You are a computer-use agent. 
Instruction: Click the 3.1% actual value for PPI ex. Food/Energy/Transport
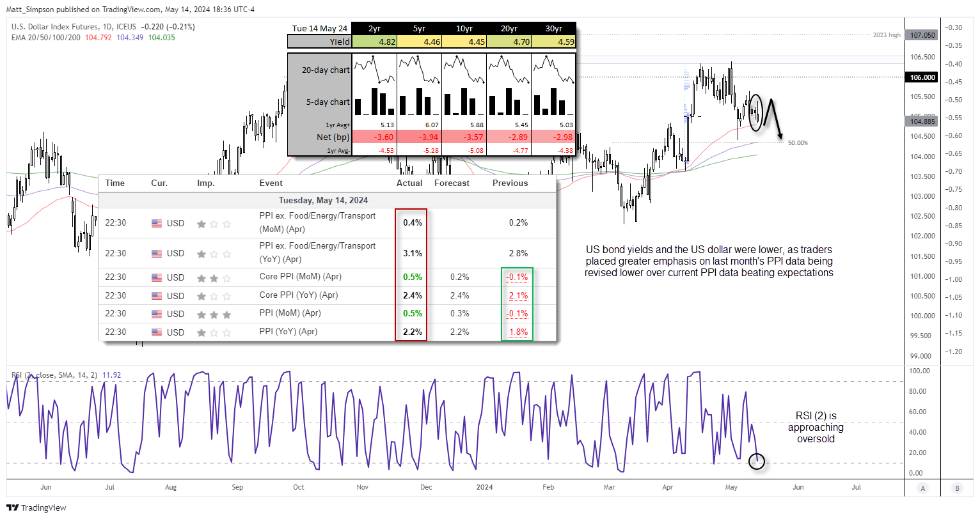[413, 253]
